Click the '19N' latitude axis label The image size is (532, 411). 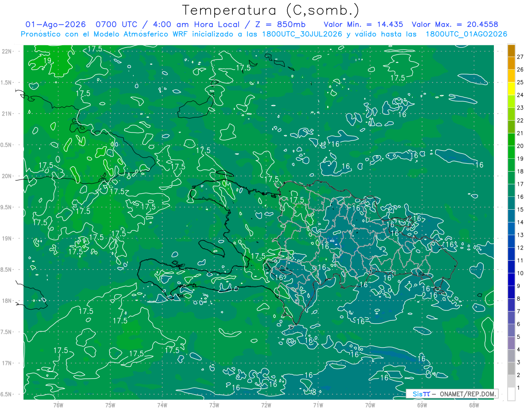click(x=7, y=239)
